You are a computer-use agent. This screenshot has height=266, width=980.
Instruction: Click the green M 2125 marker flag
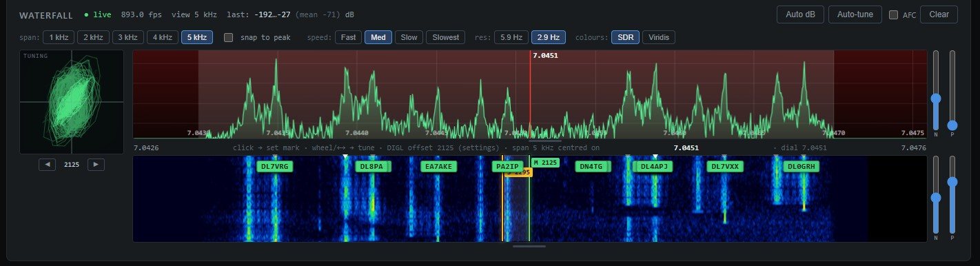[544, 163]
